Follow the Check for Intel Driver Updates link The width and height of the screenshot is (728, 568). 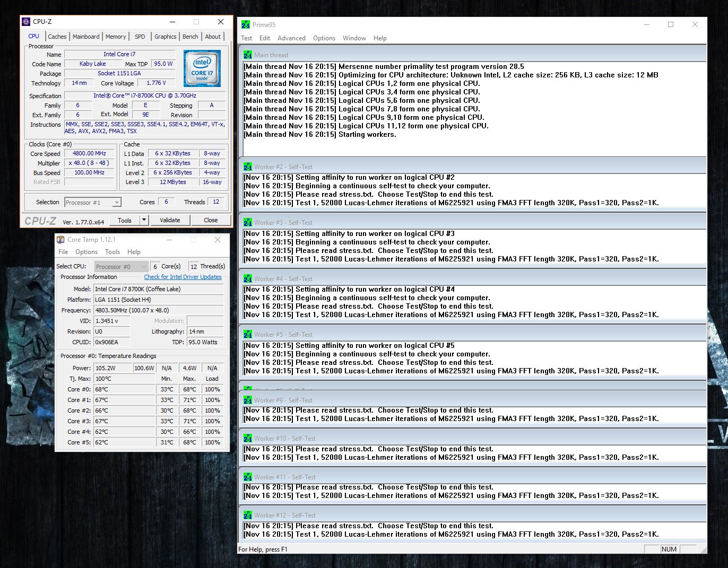pos(183,277)
